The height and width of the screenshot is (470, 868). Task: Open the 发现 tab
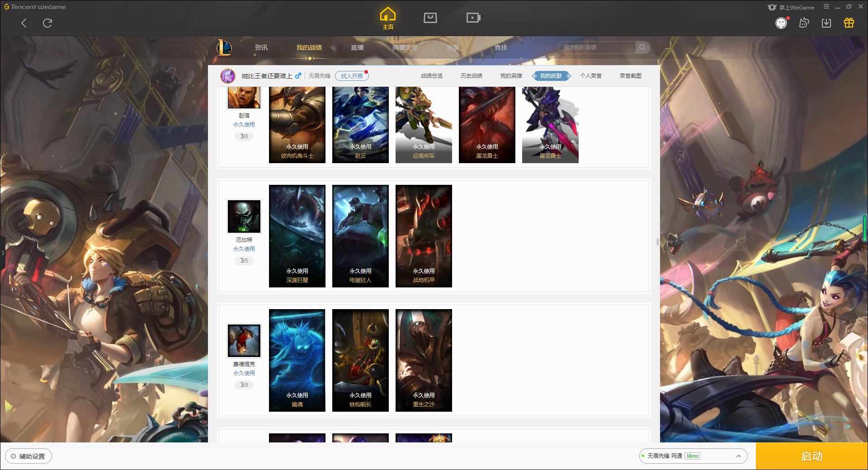[453, 47]
